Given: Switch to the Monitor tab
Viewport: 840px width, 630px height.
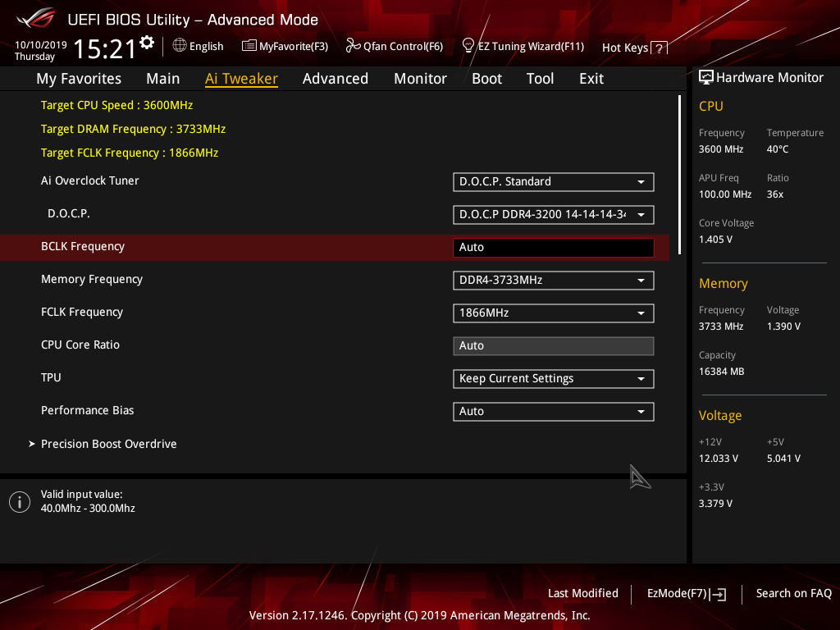Looking at the screenshot, I should (420, 79).
